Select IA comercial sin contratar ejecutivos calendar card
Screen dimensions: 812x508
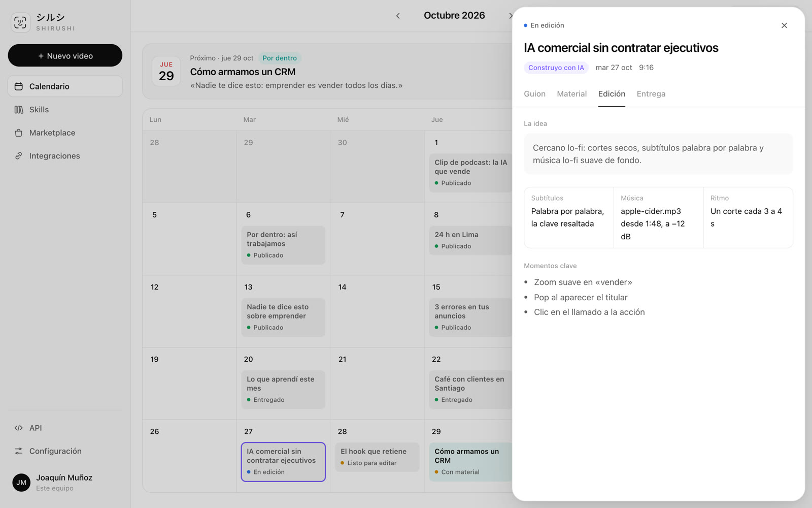point(283,462)
